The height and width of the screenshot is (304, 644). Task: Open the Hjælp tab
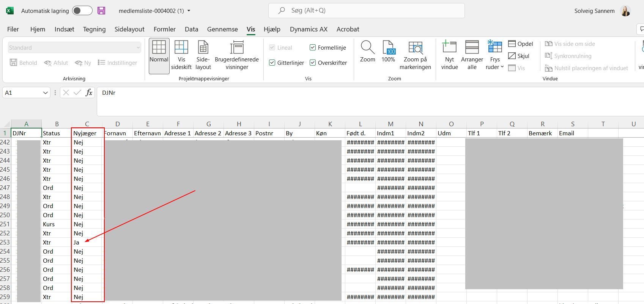[272, 29]
